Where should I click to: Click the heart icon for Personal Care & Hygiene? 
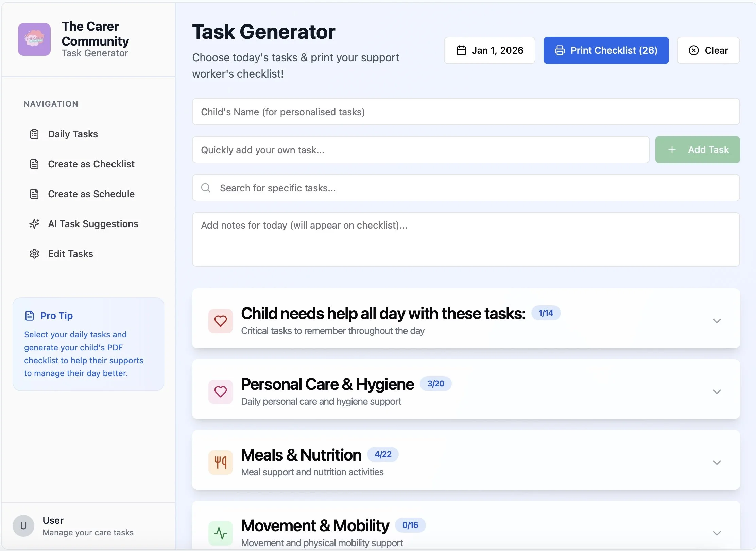click(x=221, y=391)
